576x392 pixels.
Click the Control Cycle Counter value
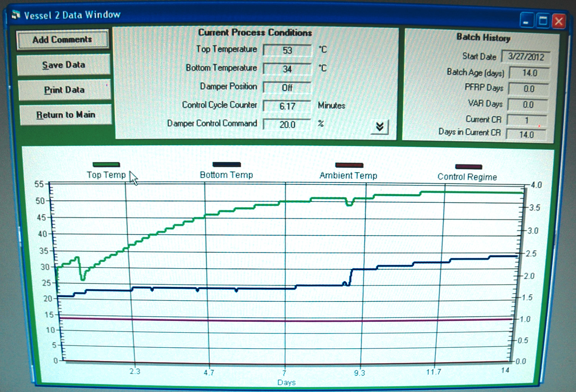click(287, 106)
